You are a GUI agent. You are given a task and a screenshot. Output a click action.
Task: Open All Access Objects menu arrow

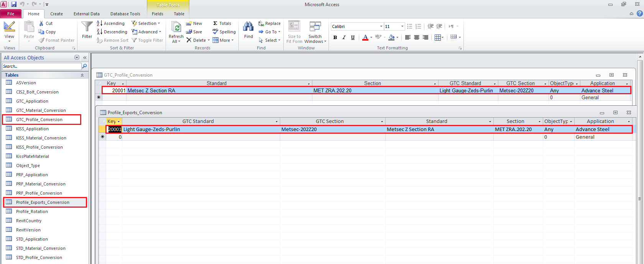click(x=77, y=57)
